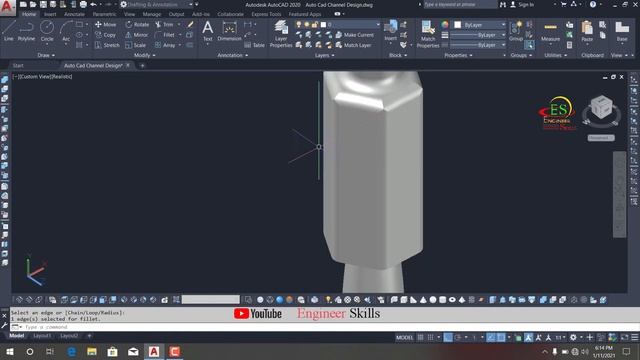
Task: Type in the command line field
Action: (x=325, y=327)
